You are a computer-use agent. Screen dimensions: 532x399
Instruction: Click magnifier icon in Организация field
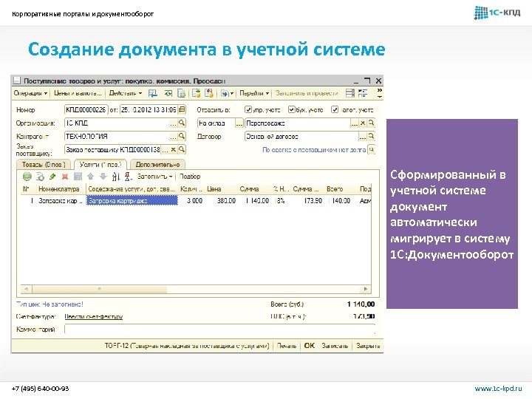click(x=182, y=123)
